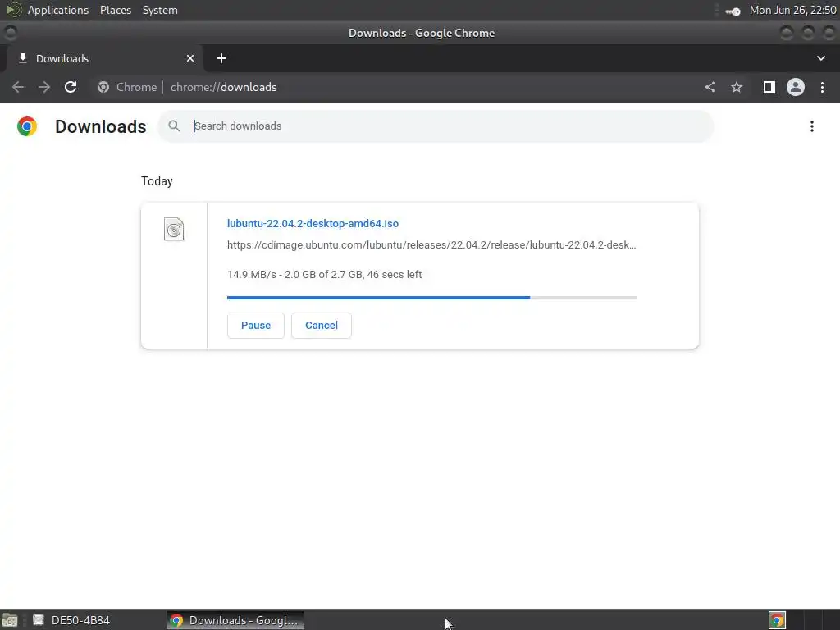Open the Applications menu
The height and width of the screenshot is (630, 840).
[x=58, y=10]
